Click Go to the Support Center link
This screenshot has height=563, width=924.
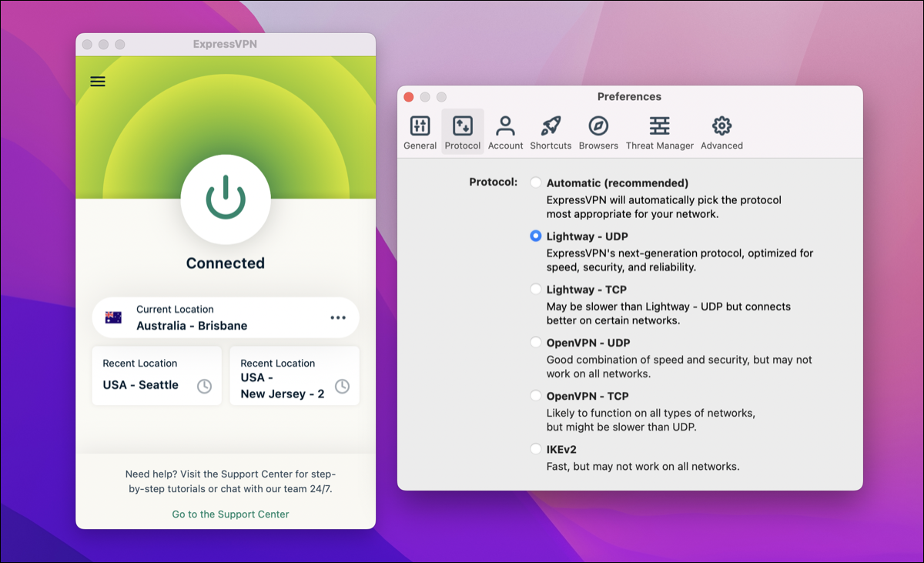pyautogui.click(x=230, y=514)
